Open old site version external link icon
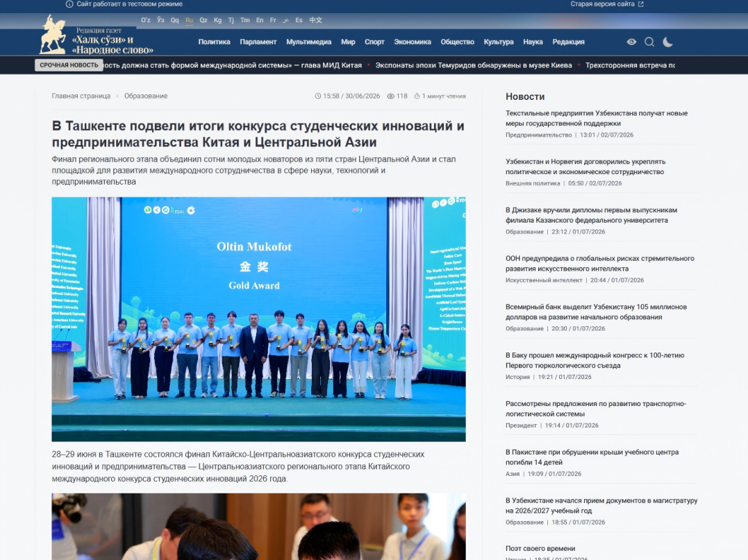Image resolution: width=748 pixels, height=560 pixels. [640, 3]
